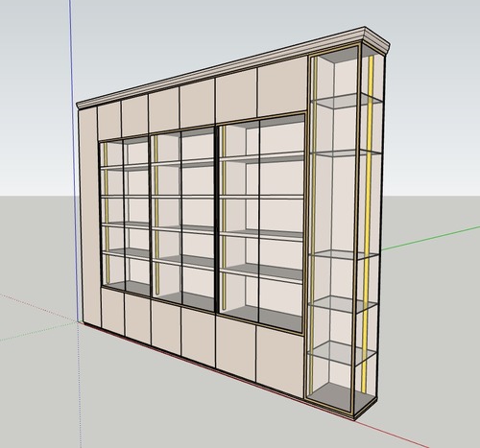Click the solid green axis line
The image size is (480, 448).
coord(431,238)
